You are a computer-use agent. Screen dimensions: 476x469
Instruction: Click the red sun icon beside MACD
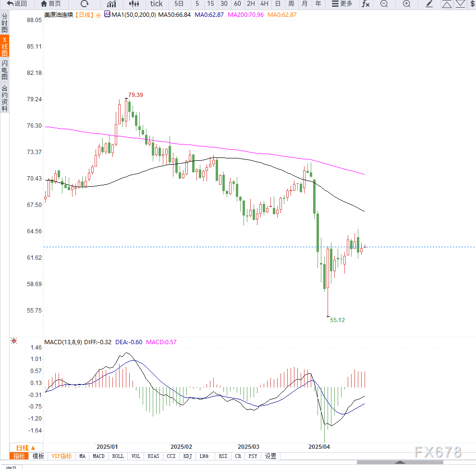click(13, 341)
